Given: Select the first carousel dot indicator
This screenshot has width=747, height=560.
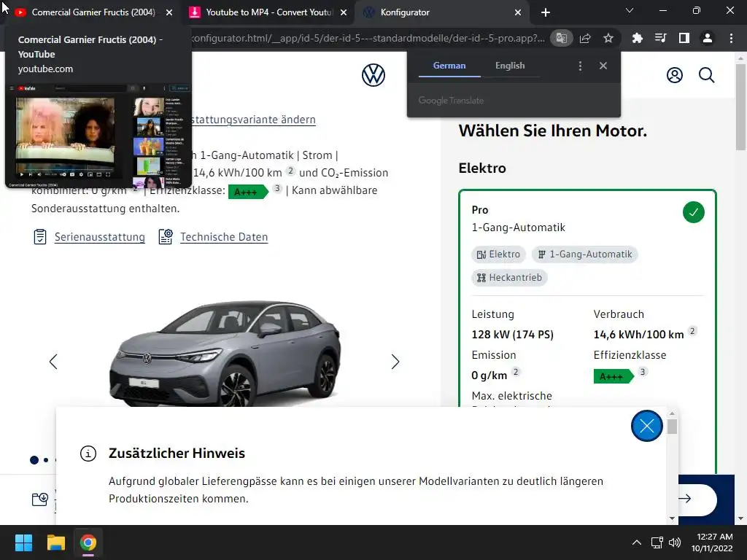Looking at the screenshot, I should pos(34,460).
